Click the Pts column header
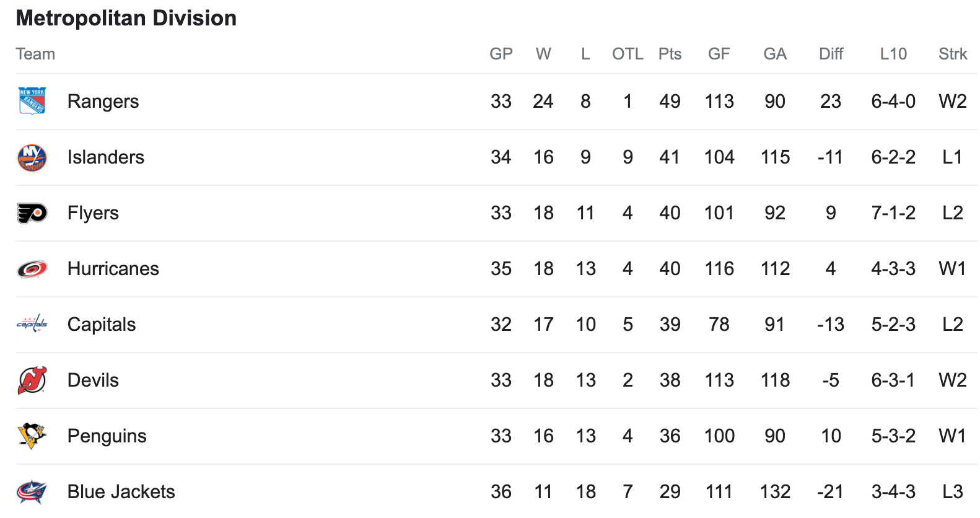The width and height of the screenshot is (980, 518). 670,54
